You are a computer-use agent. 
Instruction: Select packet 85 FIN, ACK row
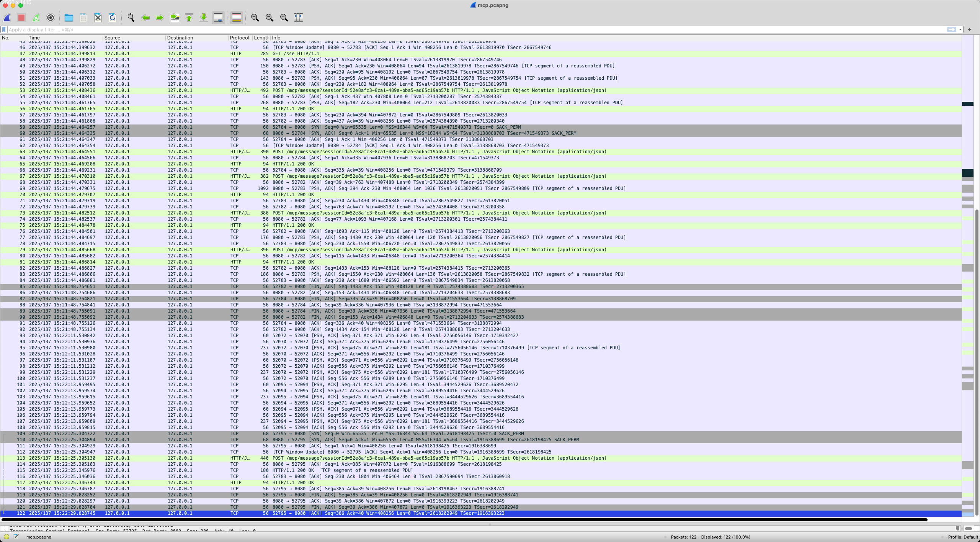(481, 287)
